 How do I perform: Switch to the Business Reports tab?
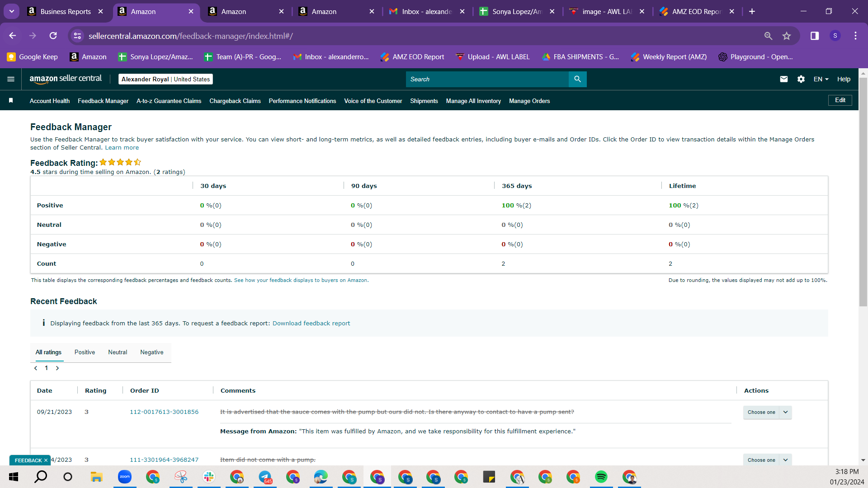coord(66,11)
